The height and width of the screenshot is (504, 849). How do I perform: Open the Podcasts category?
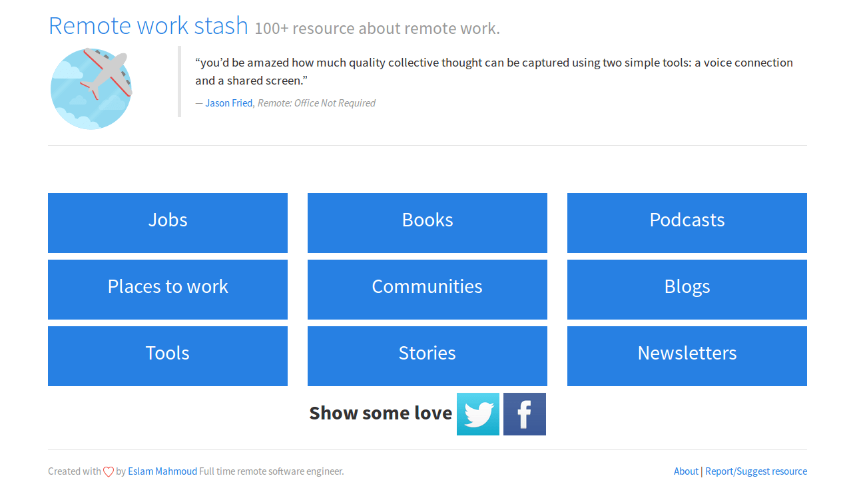pos(687,222)
